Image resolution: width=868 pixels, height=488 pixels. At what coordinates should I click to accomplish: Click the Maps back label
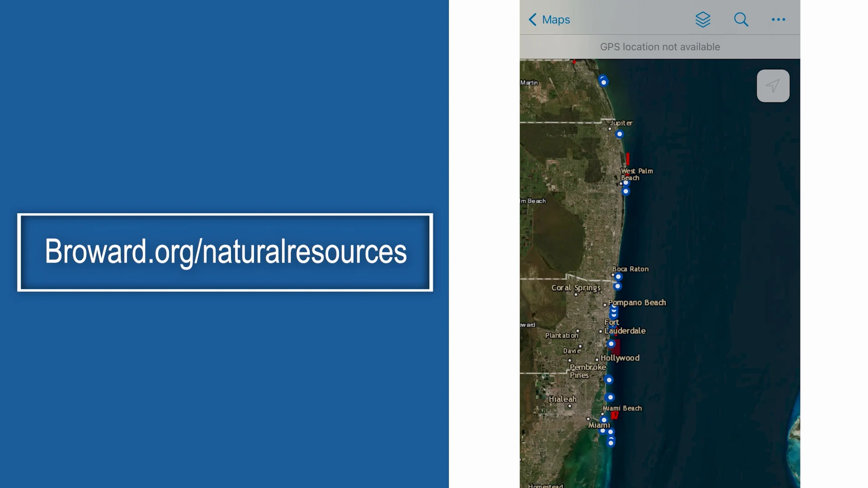click(x=556, y=19)
